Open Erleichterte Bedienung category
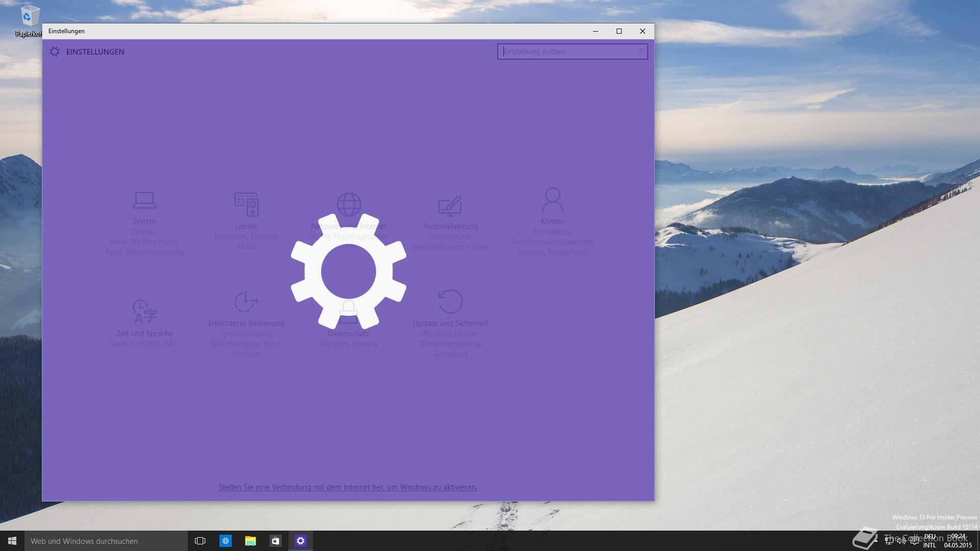This screenshot has width=980, height=551. (247, 323)
